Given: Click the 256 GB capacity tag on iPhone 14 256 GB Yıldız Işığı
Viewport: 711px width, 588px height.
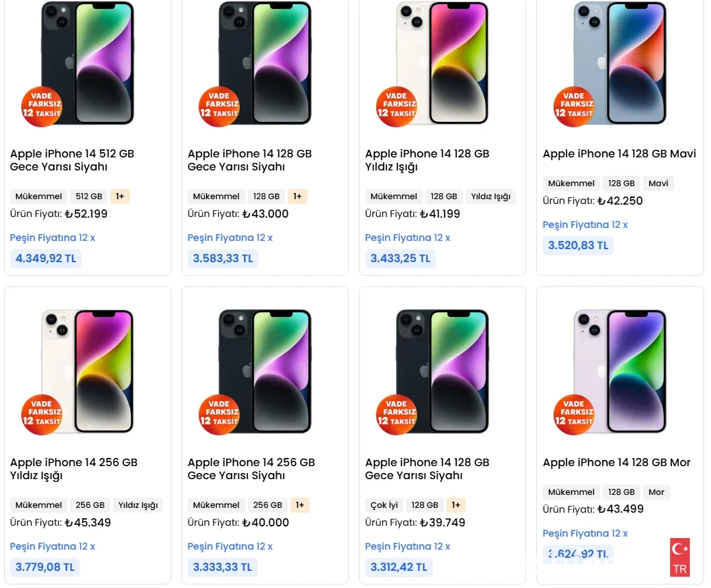Looking at the screenshot, I should (x=90, y=505).
